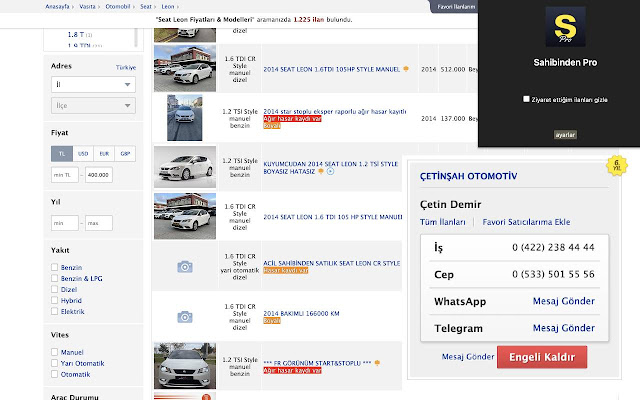Image resolution: width=640 pixels, height=400 pixels.
Task: Check the Manuel gearbox filter
Action: [54, 352]
